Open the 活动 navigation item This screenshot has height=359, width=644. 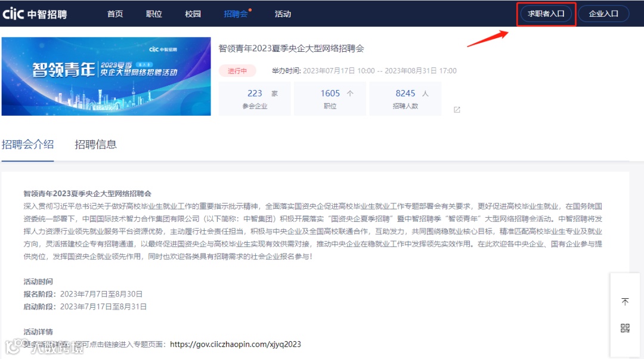point(283,14)
